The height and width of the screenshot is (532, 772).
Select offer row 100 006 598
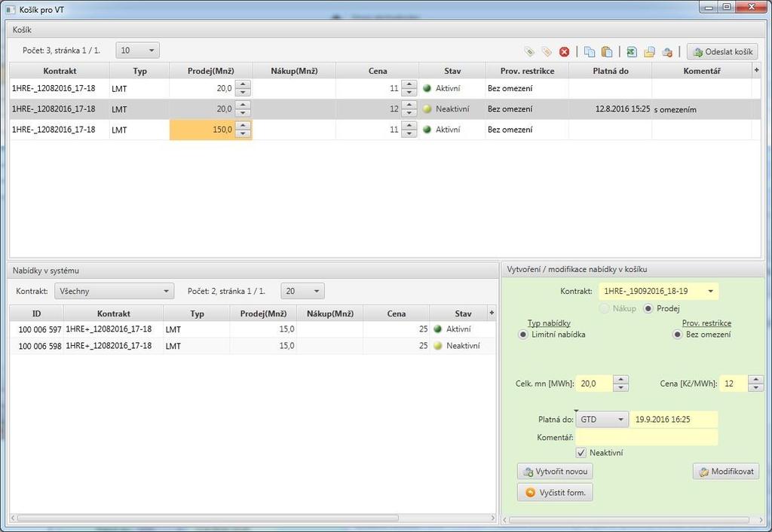click(253, 346)
